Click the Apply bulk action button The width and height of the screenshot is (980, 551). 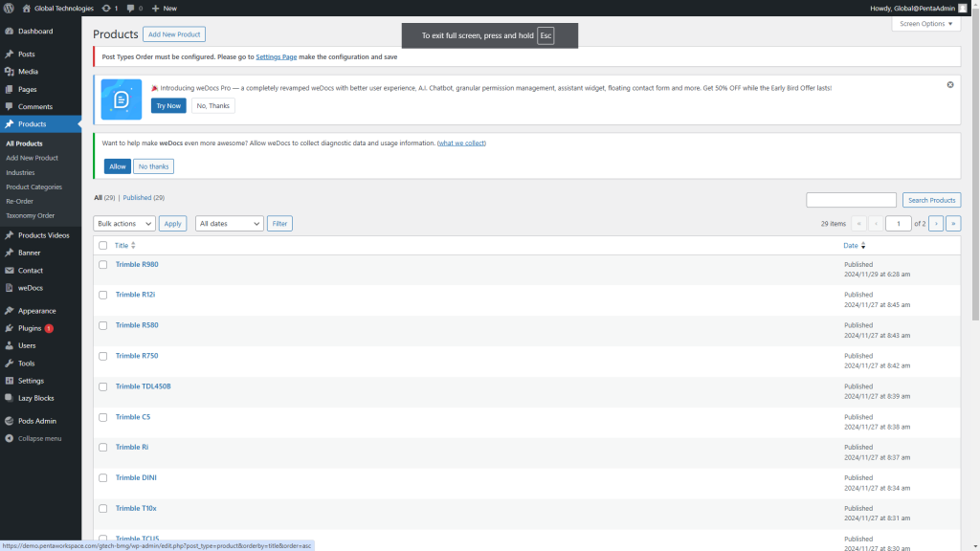[x=172, y=224]
